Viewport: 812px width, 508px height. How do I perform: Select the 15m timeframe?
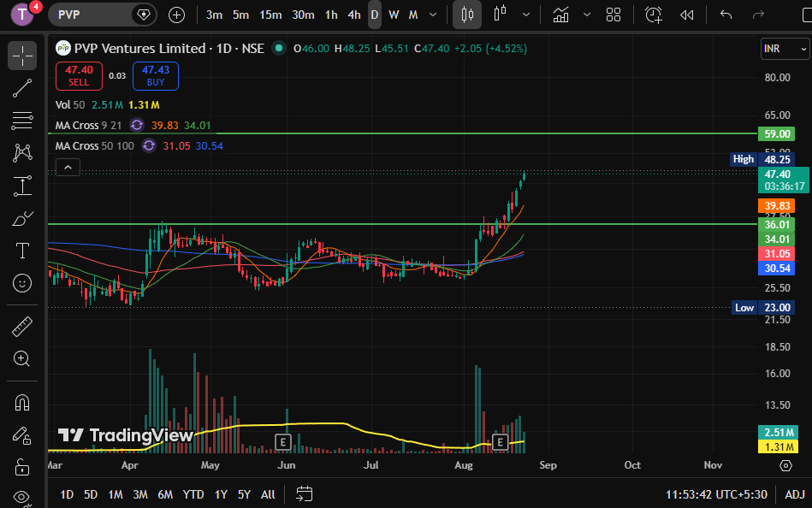tap(270, 15)
